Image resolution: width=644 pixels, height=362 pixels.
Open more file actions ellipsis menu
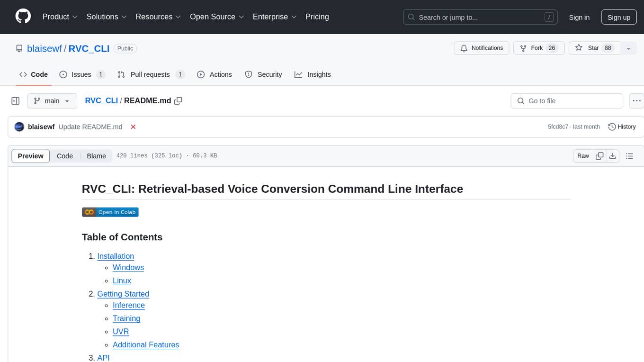click(x=636, y=101)
